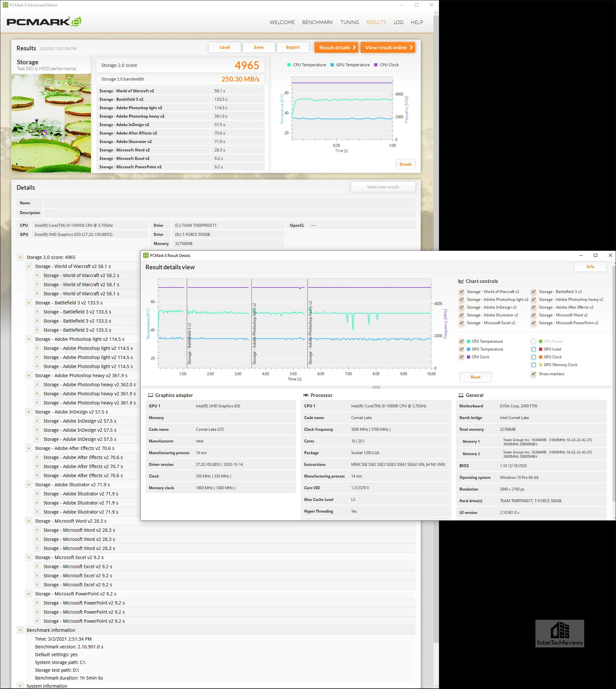This screenshot has height=689, width=616.
Task: Enable GPU Clock chart line
Action: click(x=533, y=357)
